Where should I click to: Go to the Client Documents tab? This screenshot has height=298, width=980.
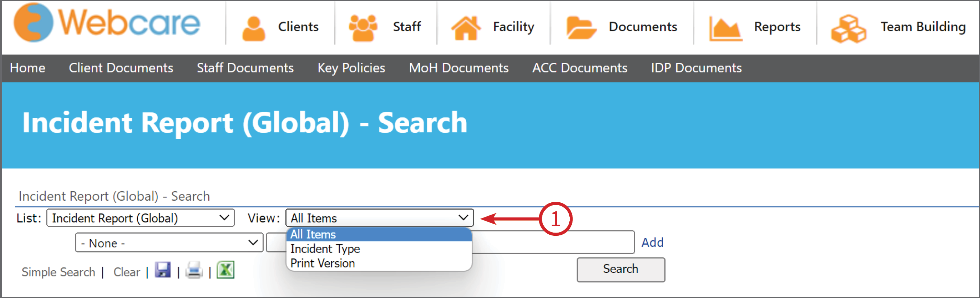(x=121, y=68)
